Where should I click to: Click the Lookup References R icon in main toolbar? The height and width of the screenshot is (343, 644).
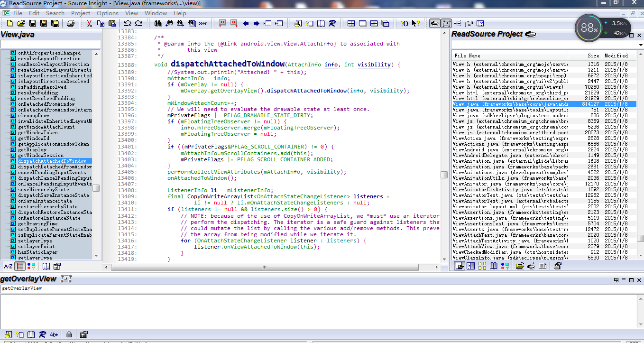pos(332,23)
